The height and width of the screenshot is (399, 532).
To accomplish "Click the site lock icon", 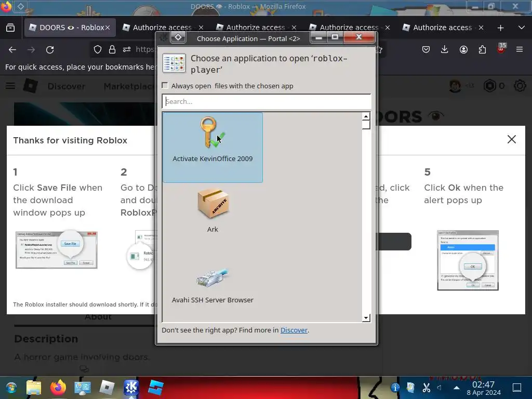I will 112,49.
